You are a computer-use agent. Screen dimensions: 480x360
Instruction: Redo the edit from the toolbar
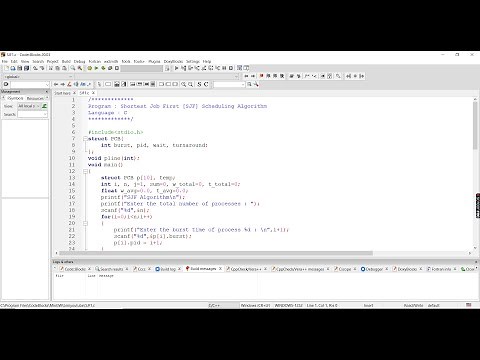[42, 68]
